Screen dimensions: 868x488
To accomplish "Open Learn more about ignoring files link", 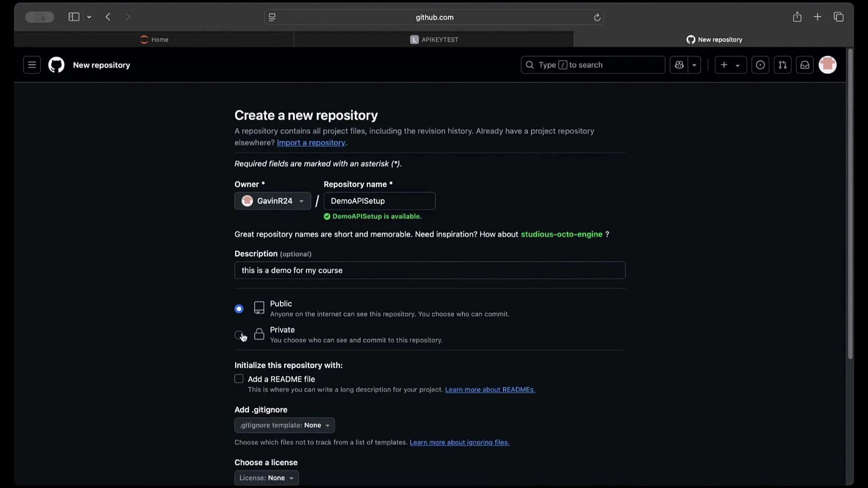I will (x=459, y=442).
